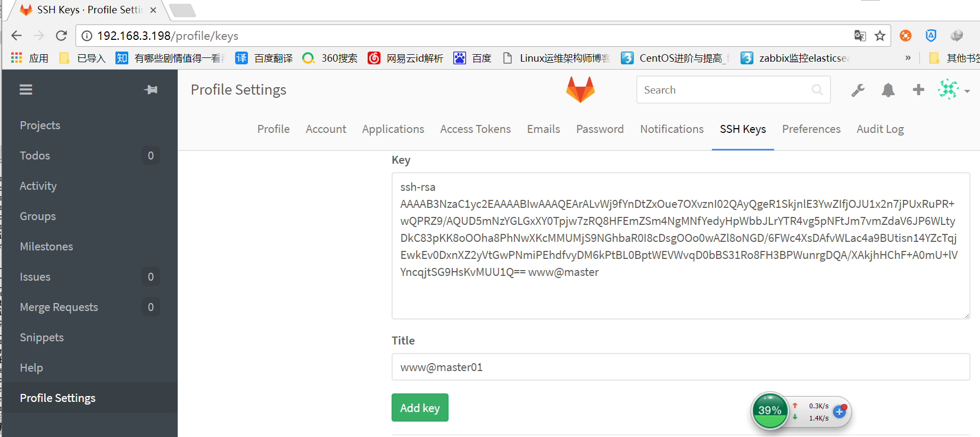Screen dimensions: 980x437
Task: Click the browser forward arrow
Action: click(x=39, y=36)
